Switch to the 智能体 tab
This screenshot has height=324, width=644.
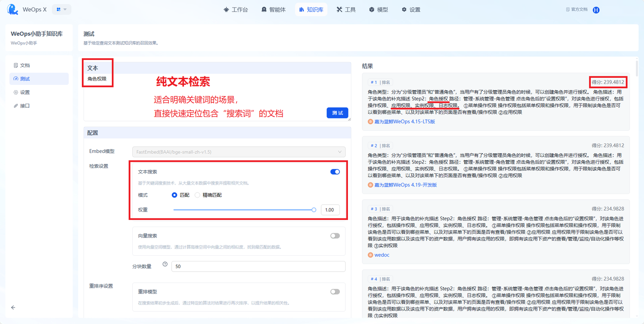click(273, 9)
